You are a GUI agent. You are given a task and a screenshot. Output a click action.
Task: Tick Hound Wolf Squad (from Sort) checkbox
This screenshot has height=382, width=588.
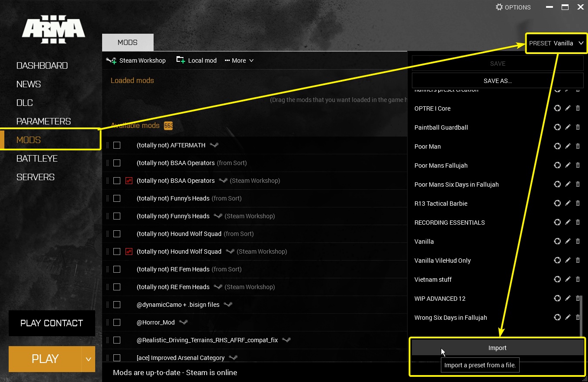[117, 234]
